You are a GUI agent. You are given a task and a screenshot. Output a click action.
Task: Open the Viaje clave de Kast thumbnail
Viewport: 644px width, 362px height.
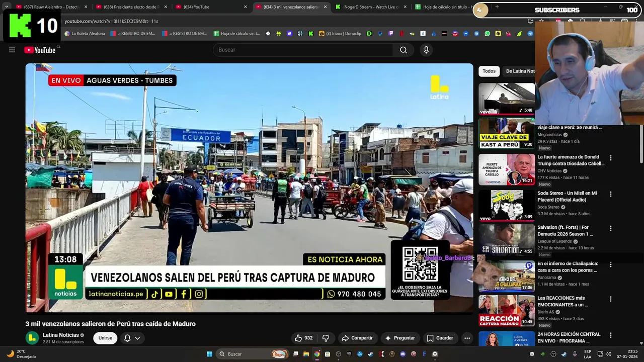click(507, 133)
